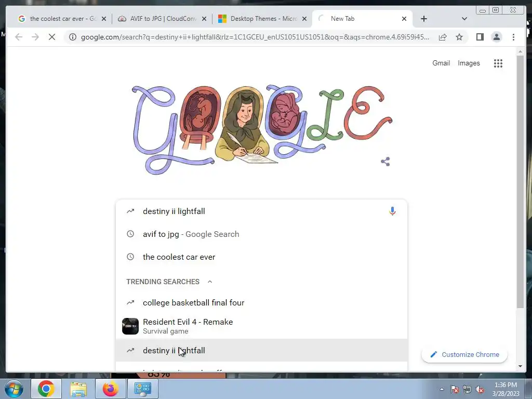Open a new browser tab with plus button
Screen dimensions: 532x399
click(x=424, y=19)
